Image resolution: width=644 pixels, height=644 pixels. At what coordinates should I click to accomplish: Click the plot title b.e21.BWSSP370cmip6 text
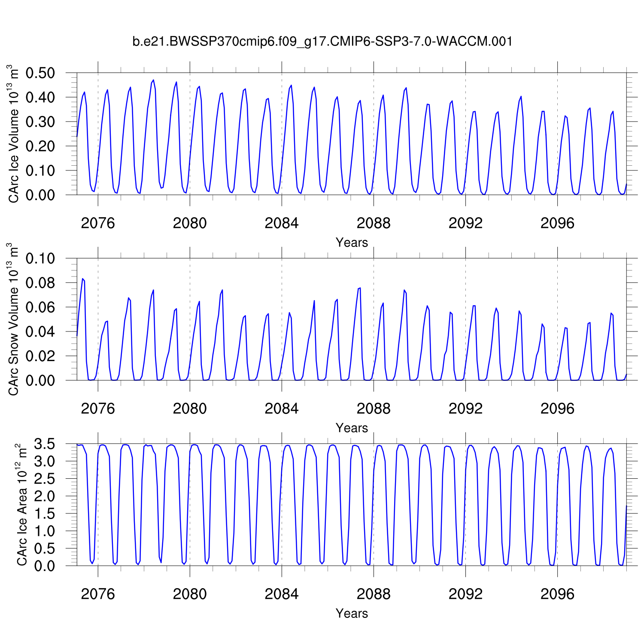point(322,42)
